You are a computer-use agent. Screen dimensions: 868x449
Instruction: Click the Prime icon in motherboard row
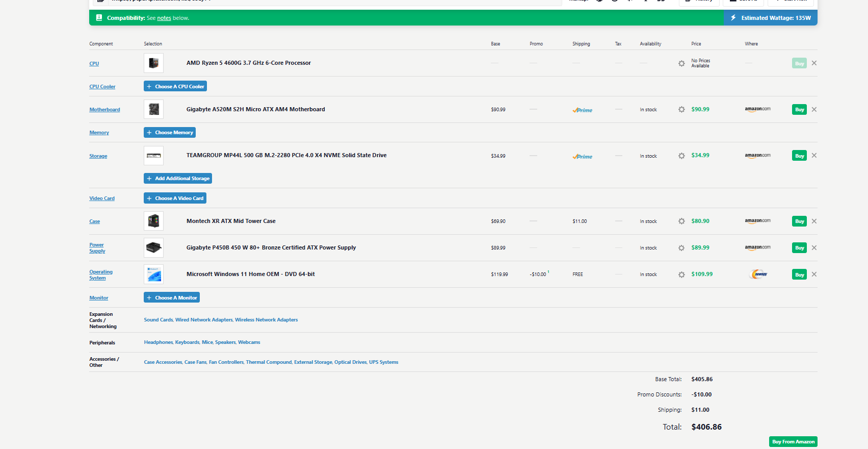pyautogui.click(x=583, y=110)
